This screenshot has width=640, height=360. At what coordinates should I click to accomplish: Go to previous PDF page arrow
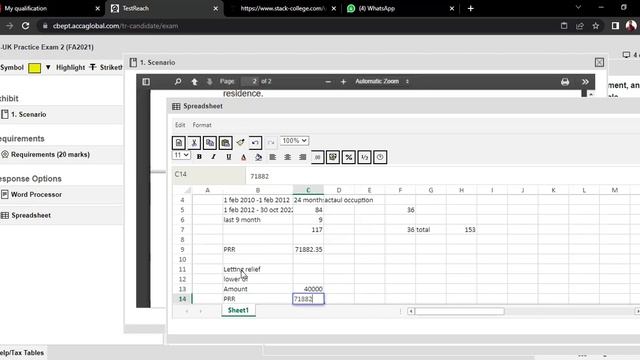[194, 82]
